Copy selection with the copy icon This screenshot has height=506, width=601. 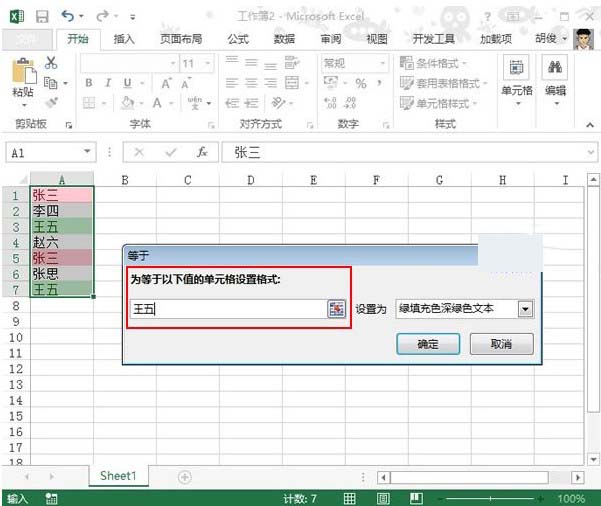(x=51, y=83)
